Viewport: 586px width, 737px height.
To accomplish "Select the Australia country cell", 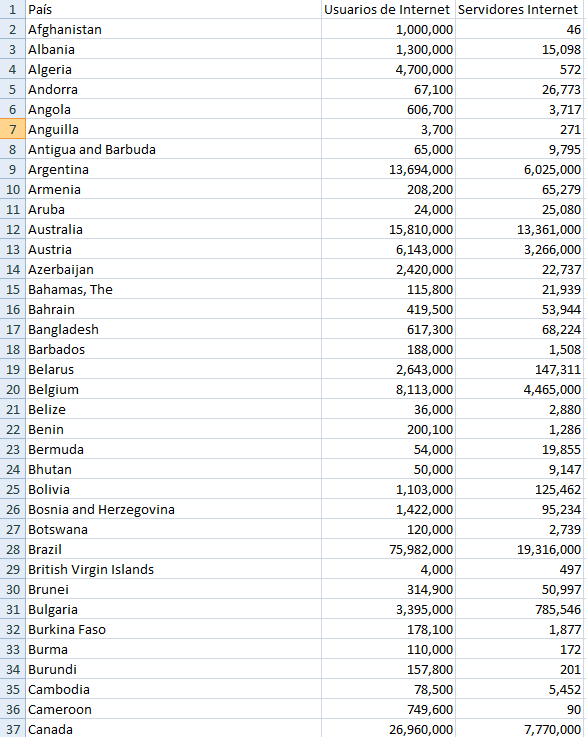I will 173,229.
